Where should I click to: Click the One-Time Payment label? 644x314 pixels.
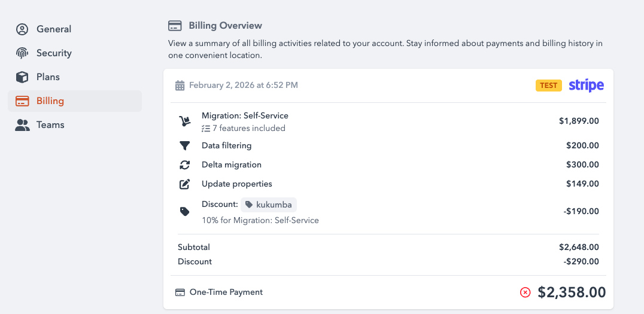point(226,292)
